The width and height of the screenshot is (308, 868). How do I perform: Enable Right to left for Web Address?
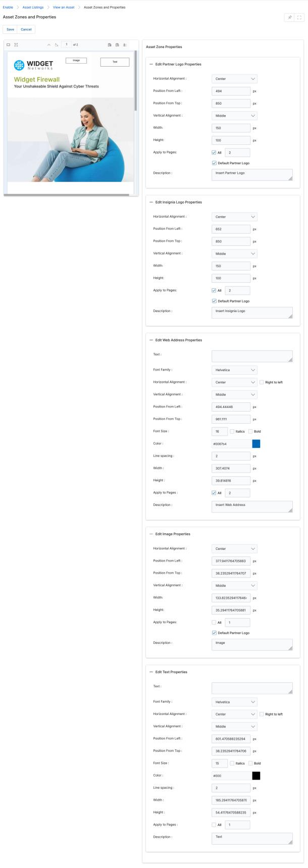tap(262, 382)
